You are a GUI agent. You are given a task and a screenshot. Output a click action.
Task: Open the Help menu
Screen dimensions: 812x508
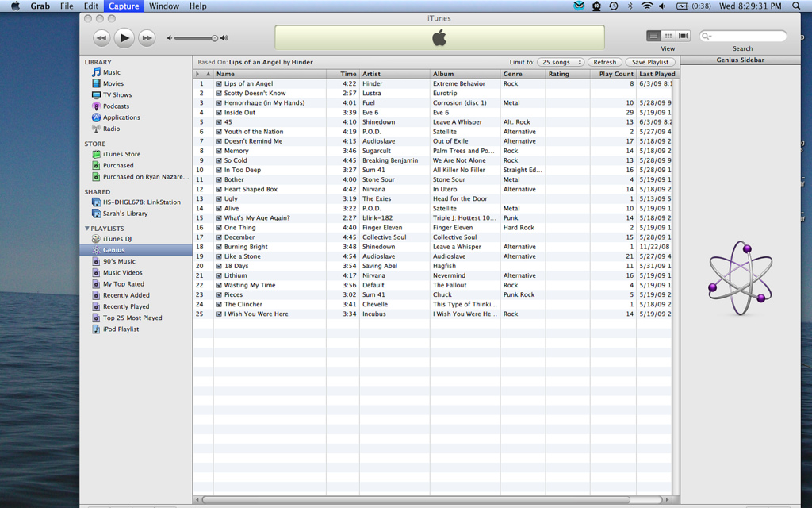197,6
